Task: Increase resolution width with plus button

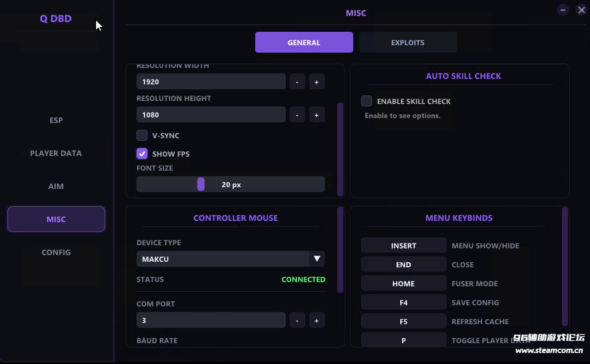Action: tap(316, 81)
